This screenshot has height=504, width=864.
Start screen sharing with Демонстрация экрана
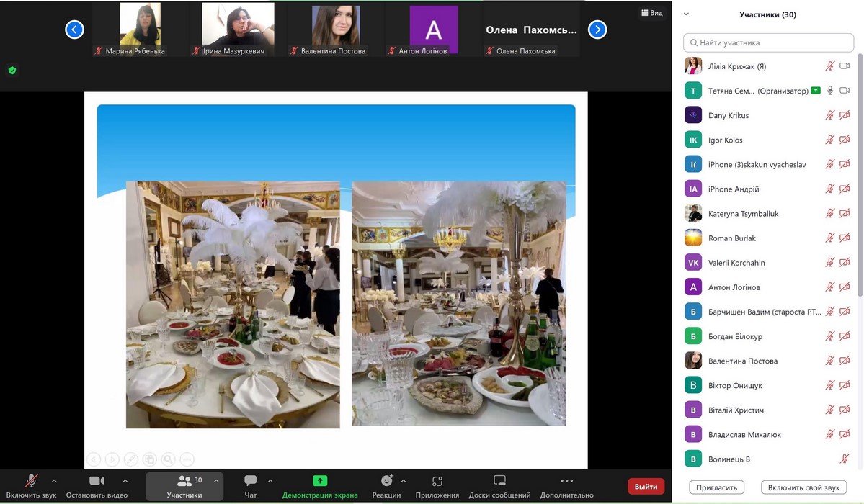tap(320, 481)
